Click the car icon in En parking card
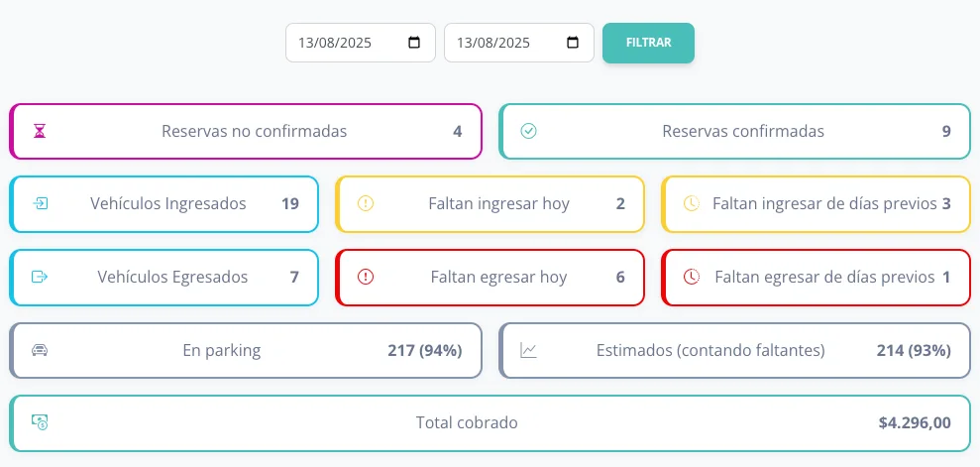The image size is (980, 467). coord(40,350)
